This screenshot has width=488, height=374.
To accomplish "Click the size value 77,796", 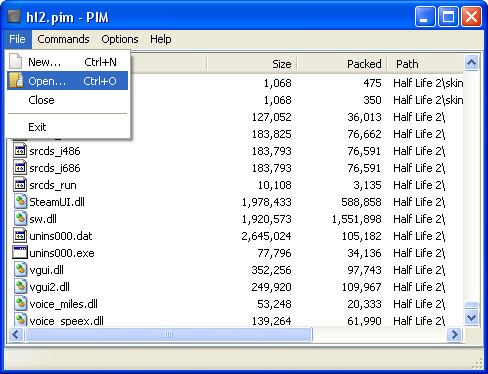I will [x=274, y=253].
